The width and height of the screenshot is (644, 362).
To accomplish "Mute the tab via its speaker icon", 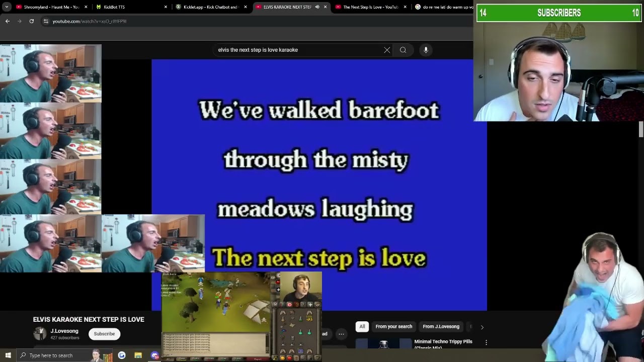I will tap(317, 7).
